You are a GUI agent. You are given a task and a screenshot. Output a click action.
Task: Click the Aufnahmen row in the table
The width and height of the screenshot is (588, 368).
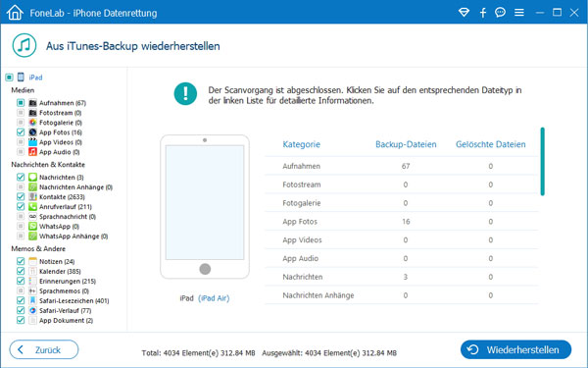[402, 166]
